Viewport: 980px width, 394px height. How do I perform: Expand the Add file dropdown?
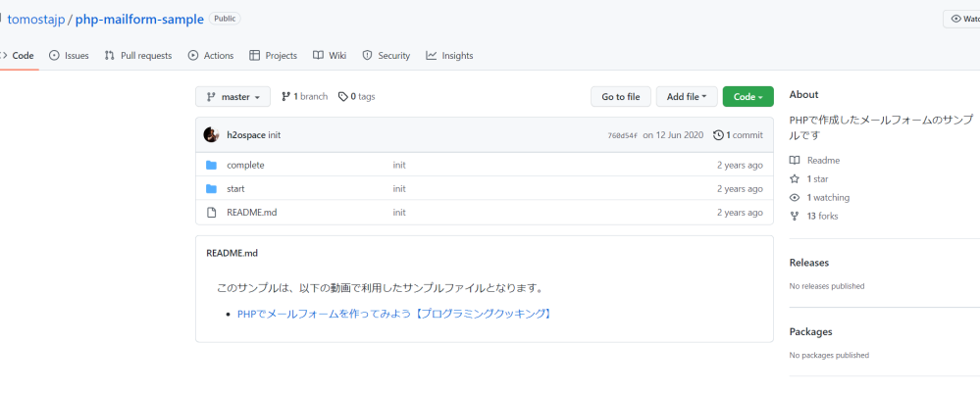[x=687, y=97]
